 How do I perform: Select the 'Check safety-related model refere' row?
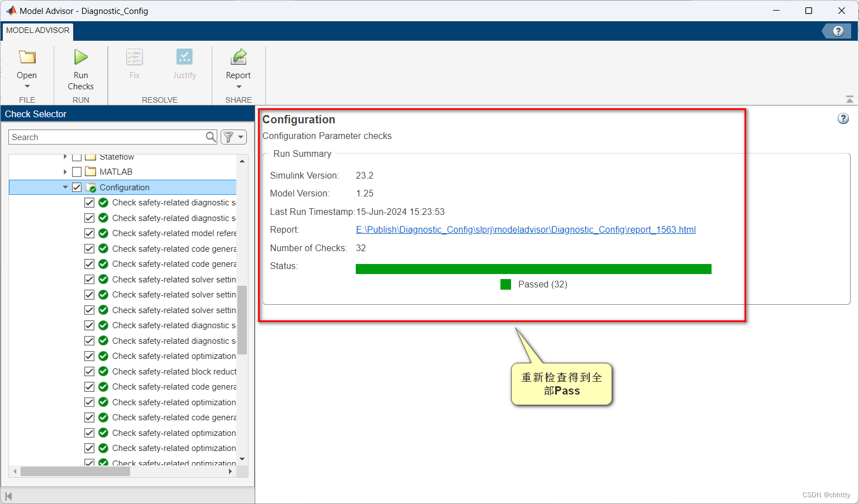coord(123,233)
